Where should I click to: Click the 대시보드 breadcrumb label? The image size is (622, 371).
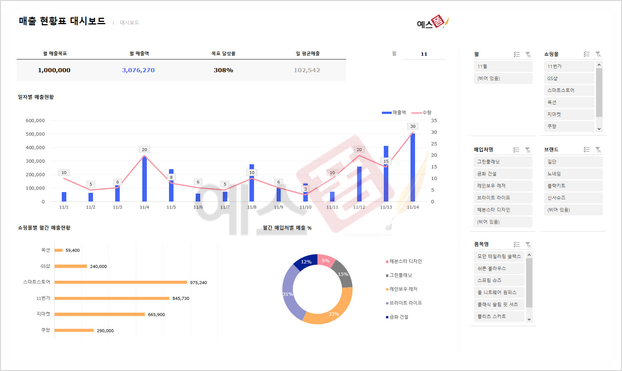click(129, 23)
